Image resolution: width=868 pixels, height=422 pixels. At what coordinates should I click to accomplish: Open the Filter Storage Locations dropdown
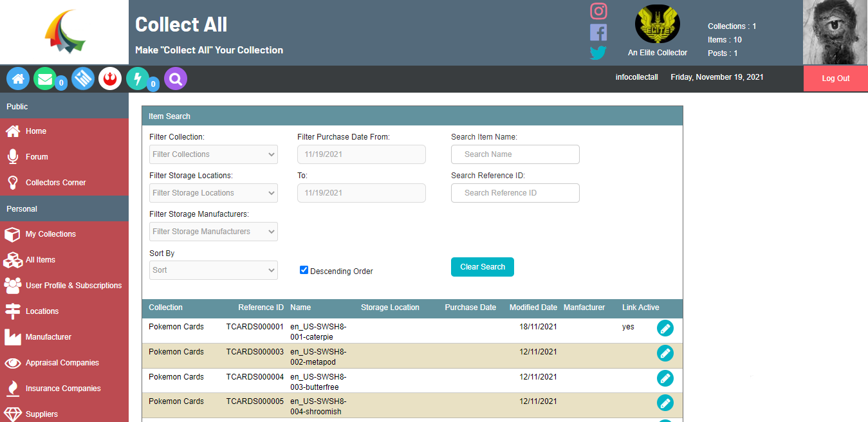click(x=213, y=193)
